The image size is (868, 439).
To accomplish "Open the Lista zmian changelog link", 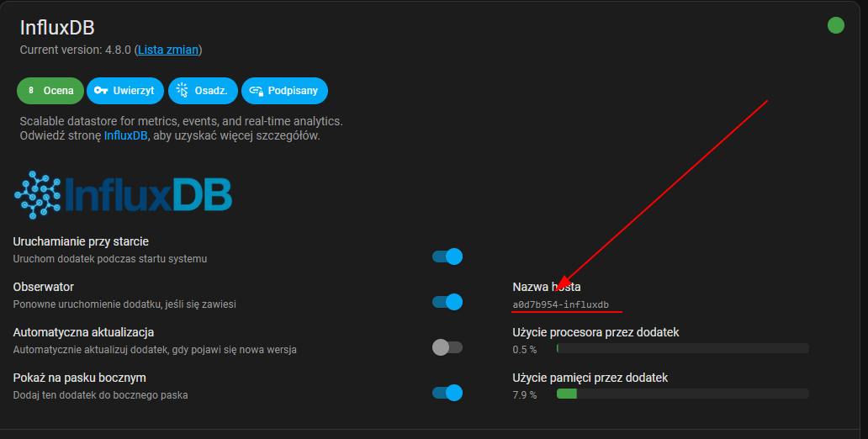I will [x=168, y=50].
